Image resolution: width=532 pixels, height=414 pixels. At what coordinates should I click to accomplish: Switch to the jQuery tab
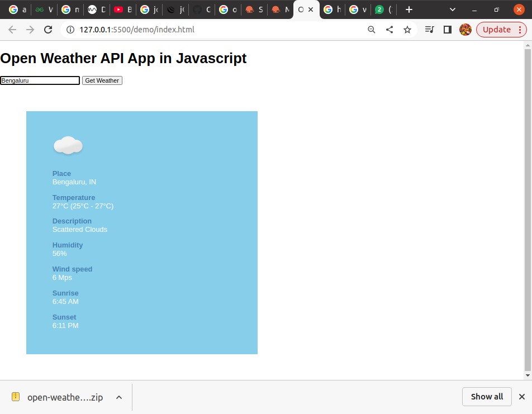click(x=175, y=9)
